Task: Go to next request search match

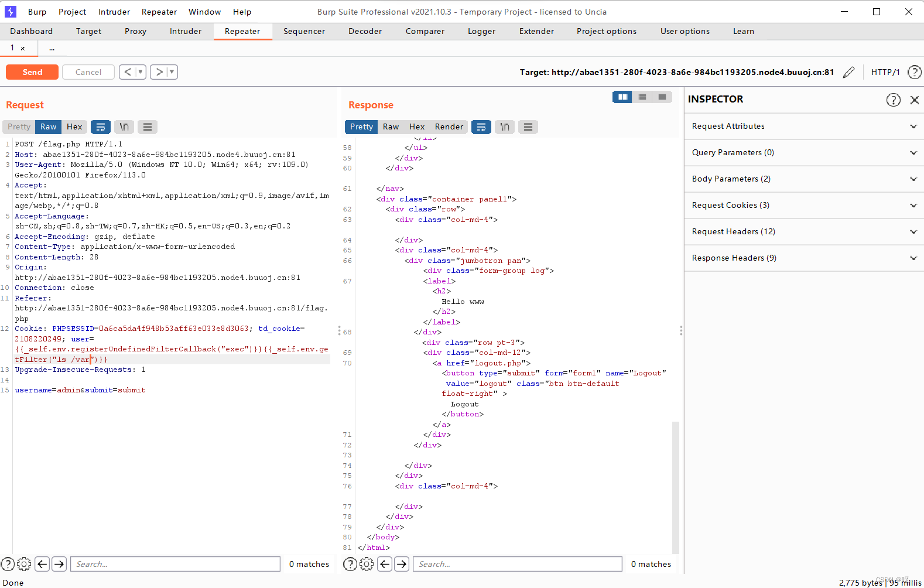Action: click(x=59, y=564)
